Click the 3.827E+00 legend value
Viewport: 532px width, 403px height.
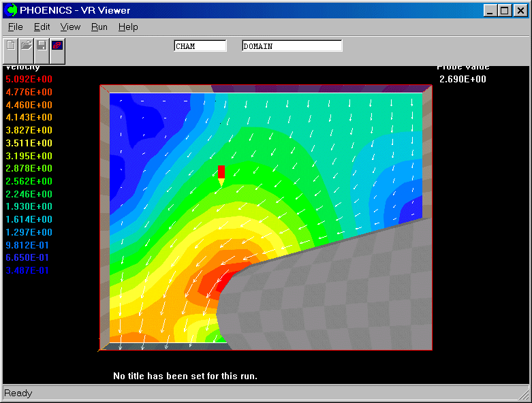tap(29, 130)
